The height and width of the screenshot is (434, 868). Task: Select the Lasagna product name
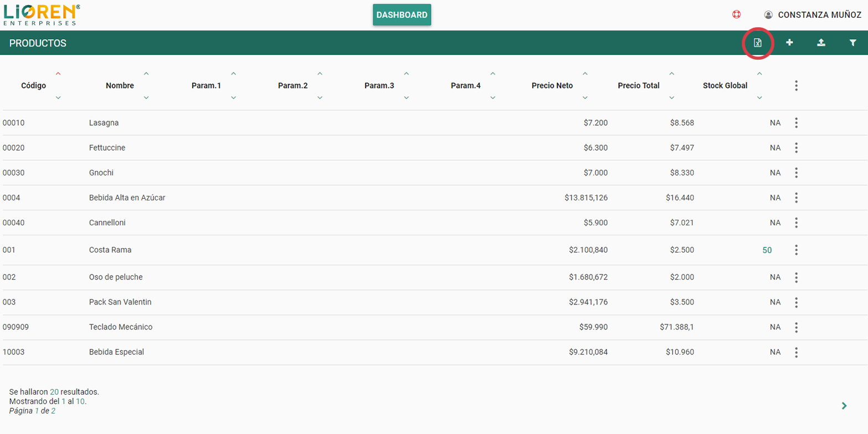pos(104,123)
